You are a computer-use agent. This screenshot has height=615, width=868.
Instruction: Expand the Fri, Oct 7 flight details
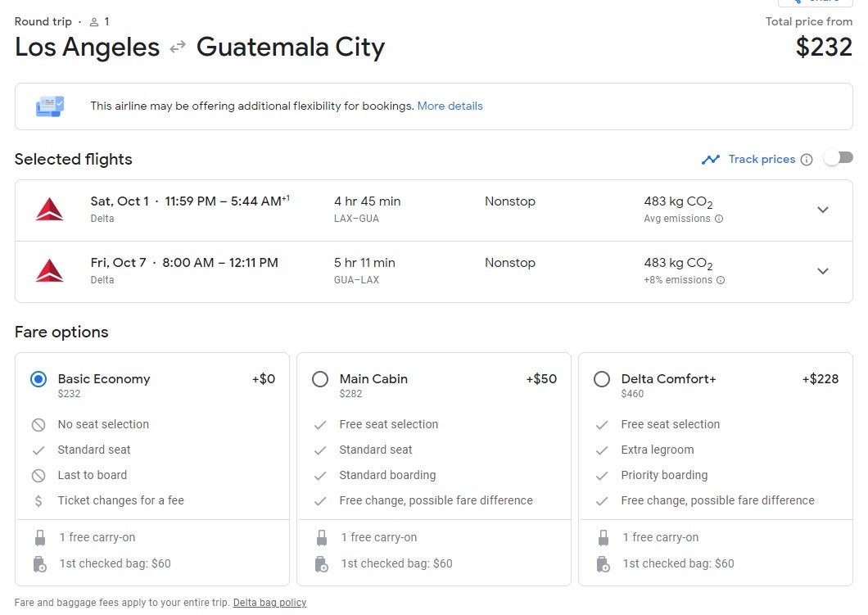[823, 271]
